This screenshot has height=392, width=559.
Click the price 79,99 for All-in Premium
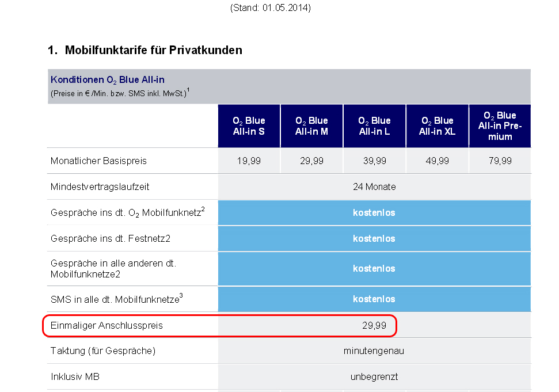pos(500,161)
